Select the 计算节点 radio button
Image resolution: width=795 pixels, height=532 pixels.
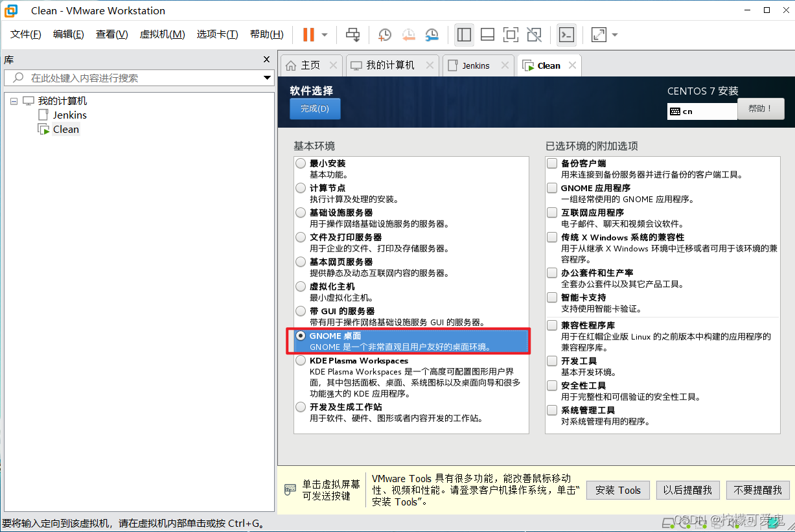point(301,188)
